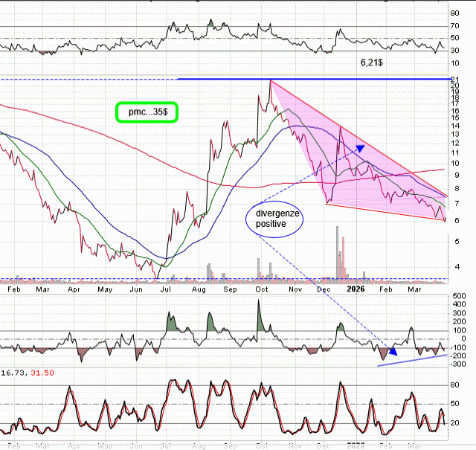The image size is (476, 450).
Task: Click the 90 level on the RSI axis
Action: 454,13
